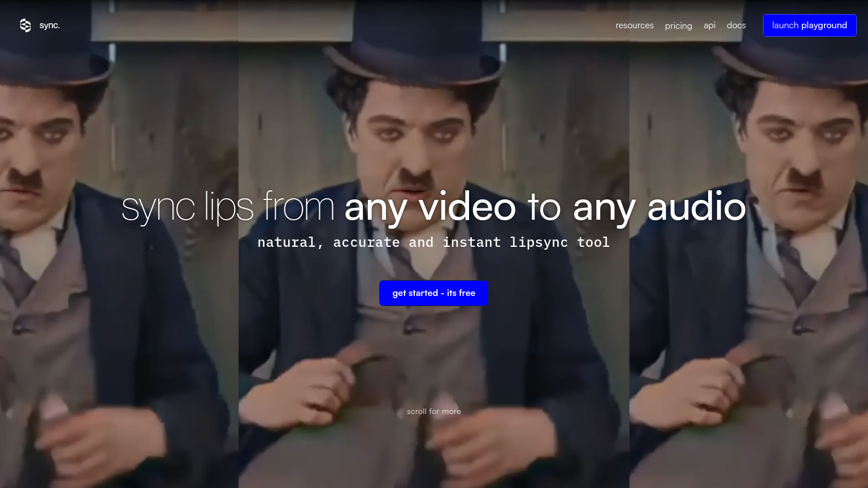This screenshot has height=488, width=868.
Task: Click the center Chaplin video panel
Action: click(434, 367)
